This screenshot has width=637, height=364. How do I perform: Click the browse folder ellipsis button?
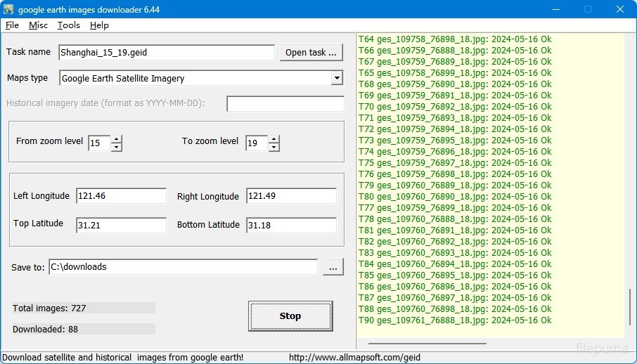pos(333,267)
